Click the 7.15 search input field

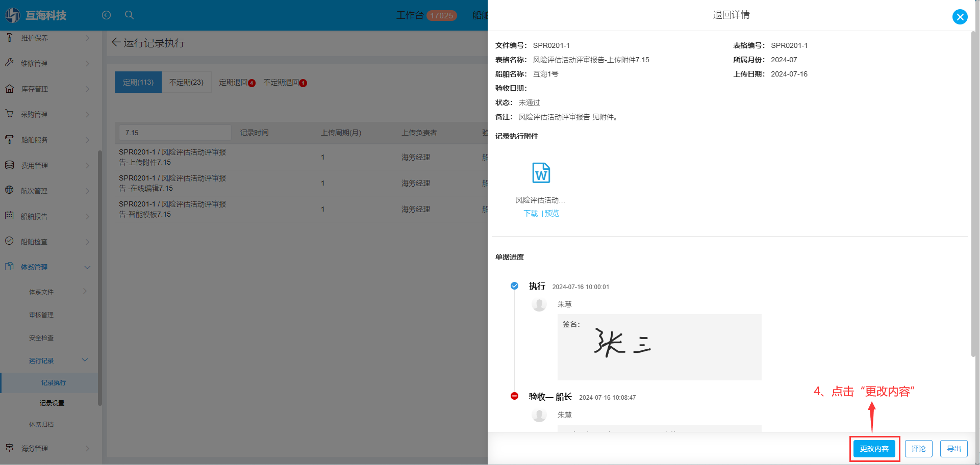click(x=175, y=133)
